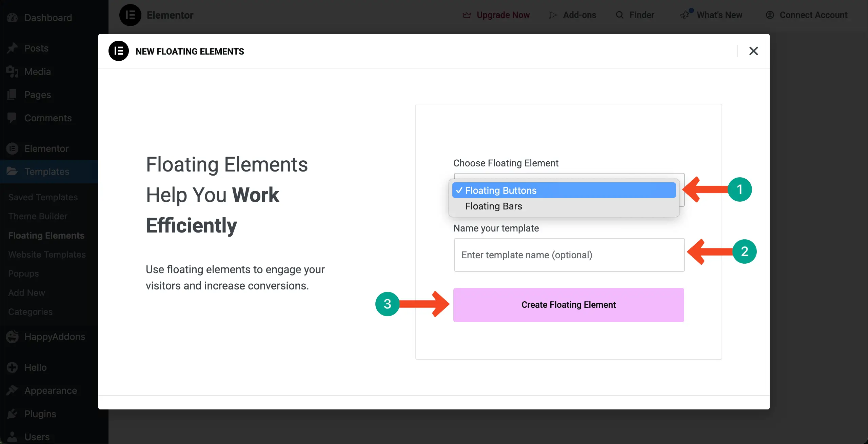Close the New Floating Elements dialog
Image resolution: width=868 pixels, height=444 pixels.
pos(753,51)
